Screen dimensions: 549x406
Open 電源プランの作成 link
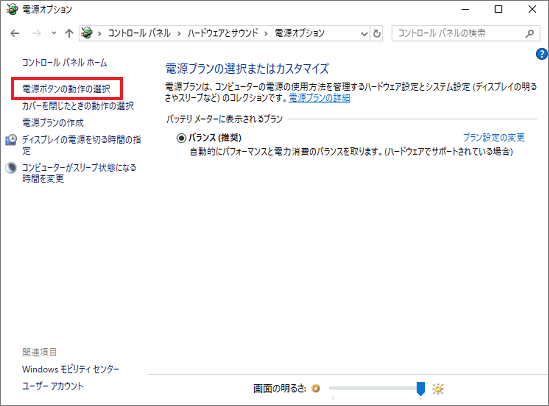pyautogui.click(x=53, y=123)
